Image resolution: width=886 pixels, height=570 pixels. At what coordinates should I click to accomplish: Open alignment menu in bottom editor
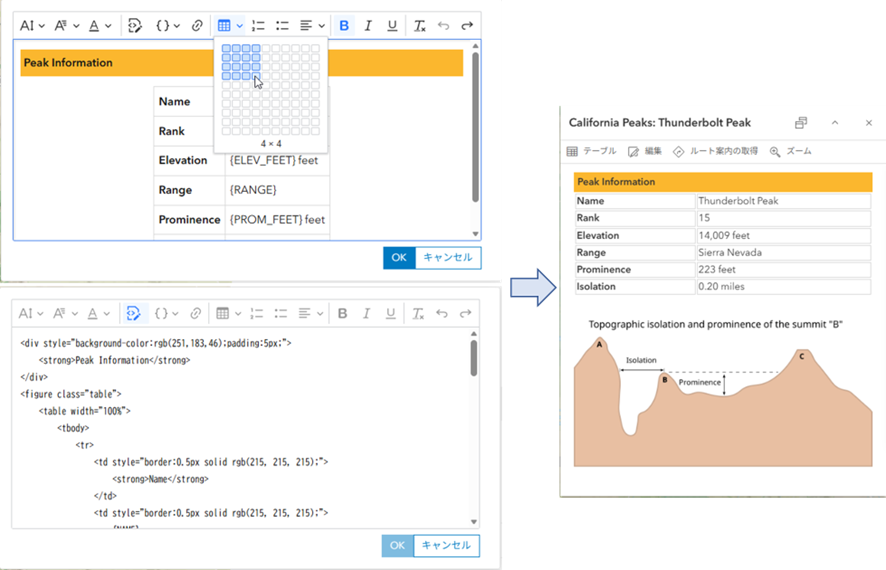(x=310, y=314)
